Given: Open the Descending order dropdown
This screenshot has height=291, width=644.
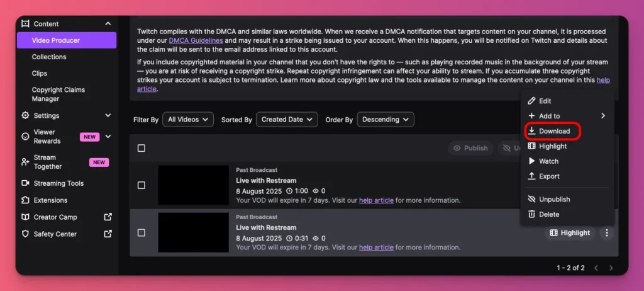Looking at the screenshot, I should point(386,120).
